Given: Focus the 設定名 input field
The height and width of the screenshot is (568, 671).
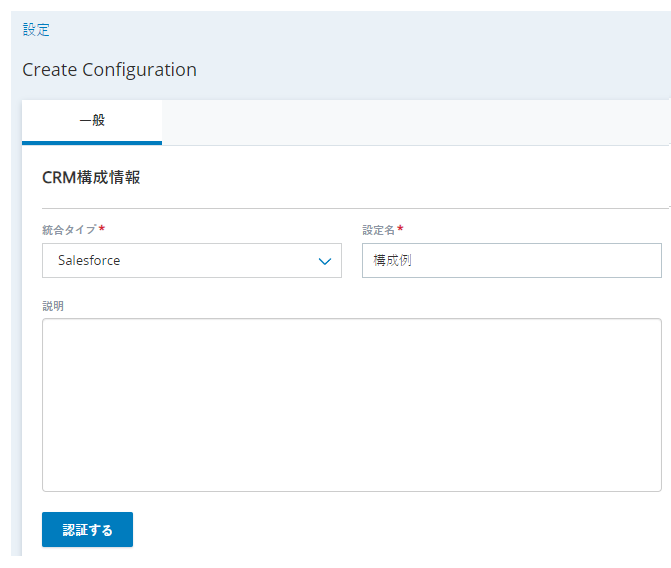Looking at the screenshot, I should click(512, 261).
